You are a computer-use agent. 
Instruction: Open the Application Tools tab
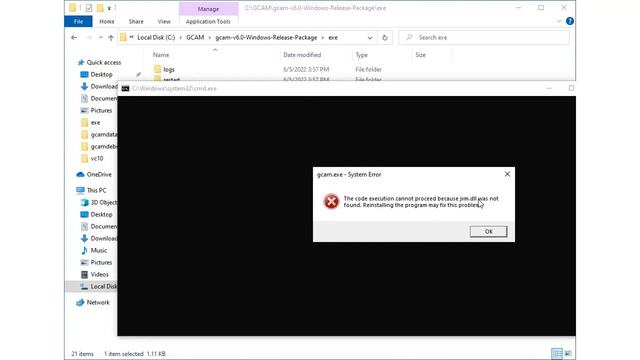208,21
